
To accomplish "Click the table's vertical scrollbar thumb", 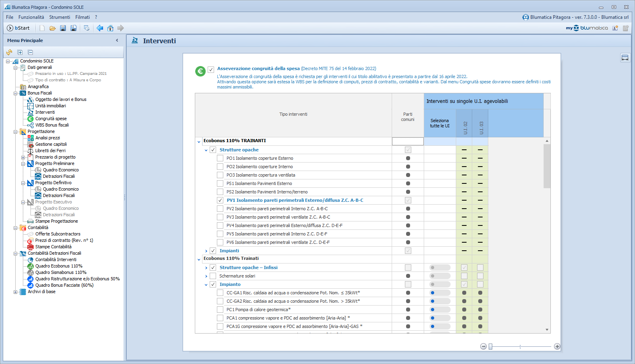I will click(547, 166).
